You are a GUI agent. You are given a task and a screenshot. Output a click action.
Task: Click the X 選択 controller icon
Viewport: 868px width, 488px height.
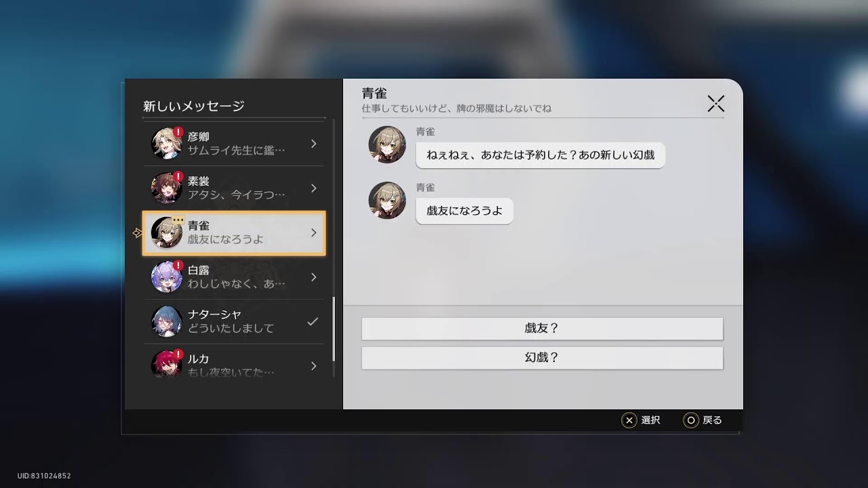coord(629,420)
